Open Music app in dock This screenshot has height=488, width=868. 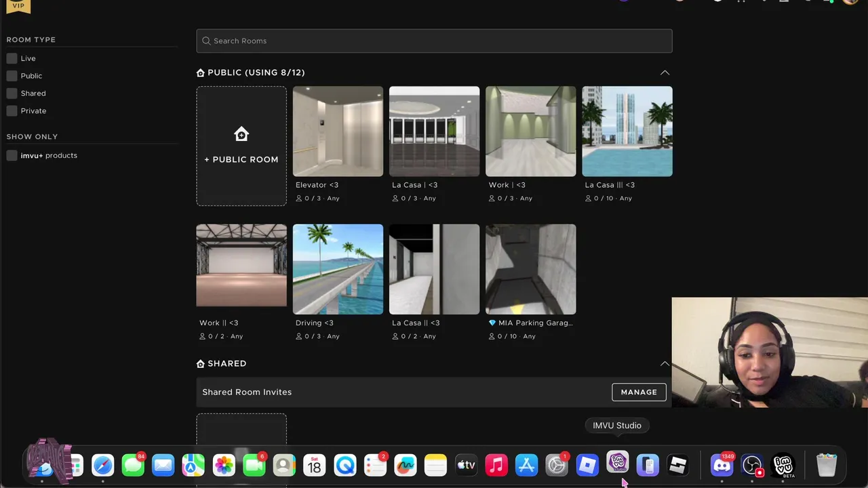point(496,465)
